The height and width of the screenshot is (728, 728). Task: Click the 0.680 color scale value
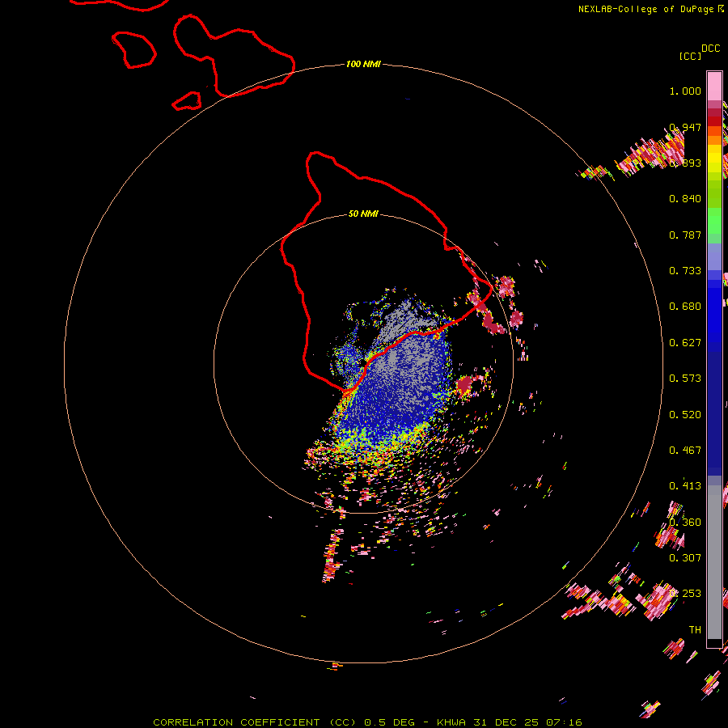[x=685, y=307]
